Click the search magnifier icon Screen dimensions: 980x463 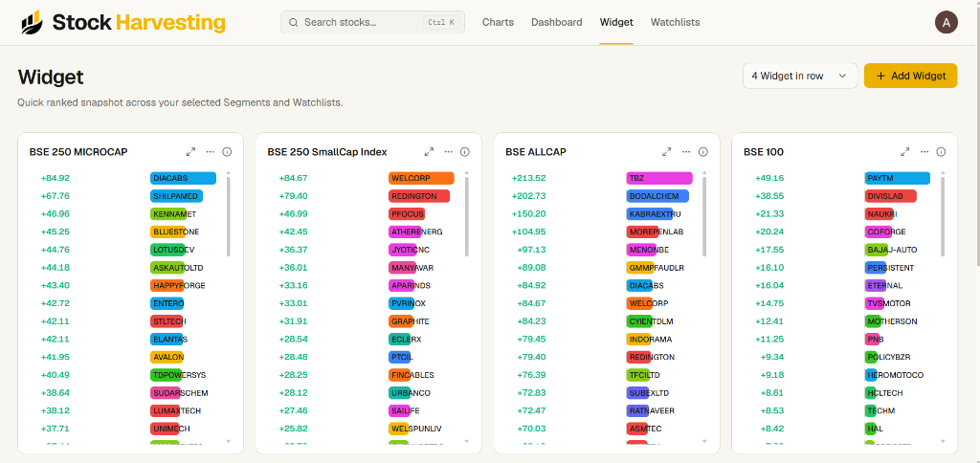point(293,23)
